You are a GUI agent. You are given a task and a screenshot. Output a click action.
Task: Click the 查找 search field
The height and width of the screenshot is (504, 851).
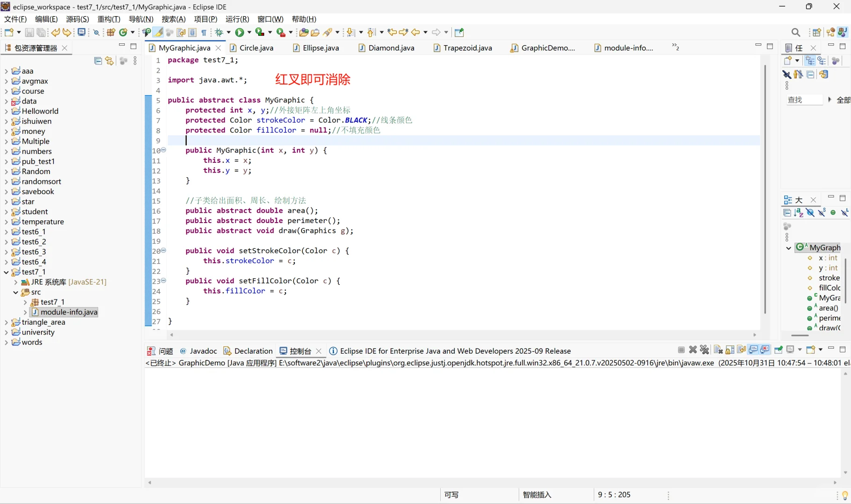(804, 100)
